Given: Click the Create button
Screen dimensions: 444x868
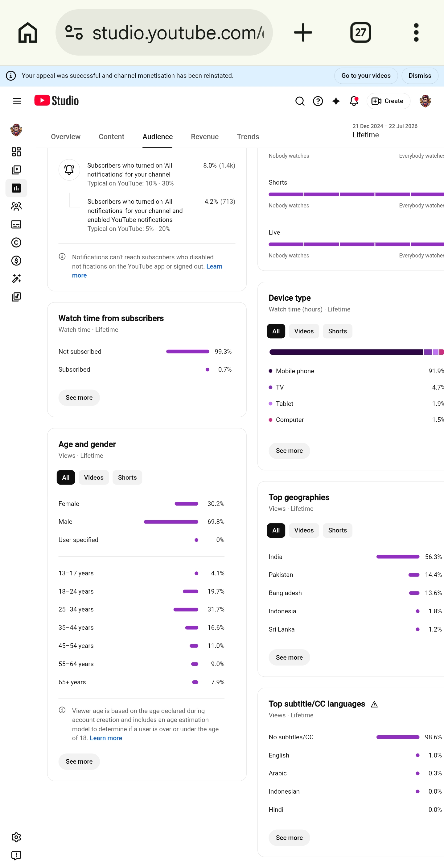Looking at the screenshot, I should click(x=388, y=101).
